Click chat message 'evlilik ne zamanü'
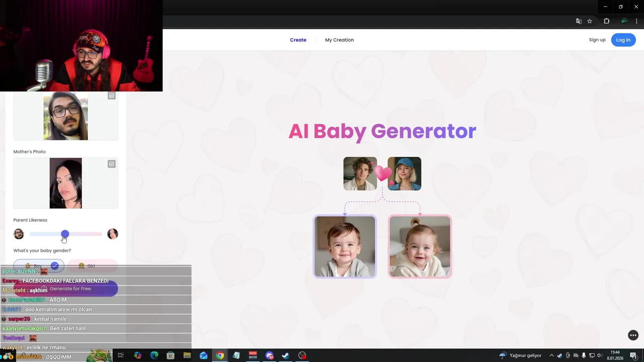Image resolution: width=644 pixels, height=362 pixels. tap(46, 347)
